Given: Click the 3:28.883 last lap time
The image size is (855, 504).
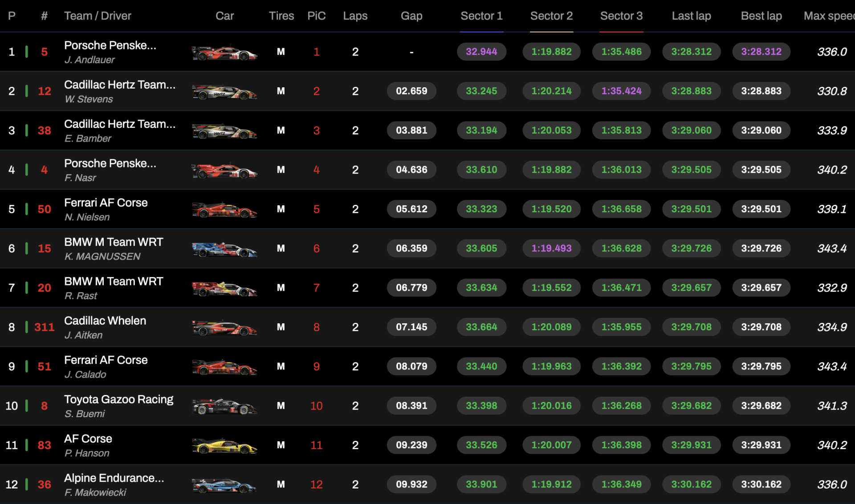Looking at the screenshot, I should pyautogui.click(x=691, y=91).
